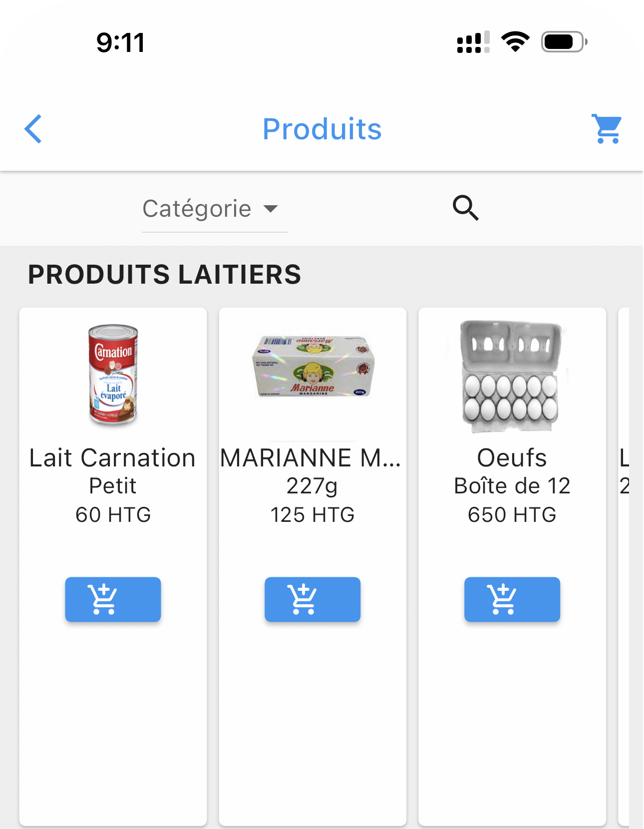This screenshot has height=829, width=644.
Task: Tap the partially visible fourth product card
Action: point(624,567)
